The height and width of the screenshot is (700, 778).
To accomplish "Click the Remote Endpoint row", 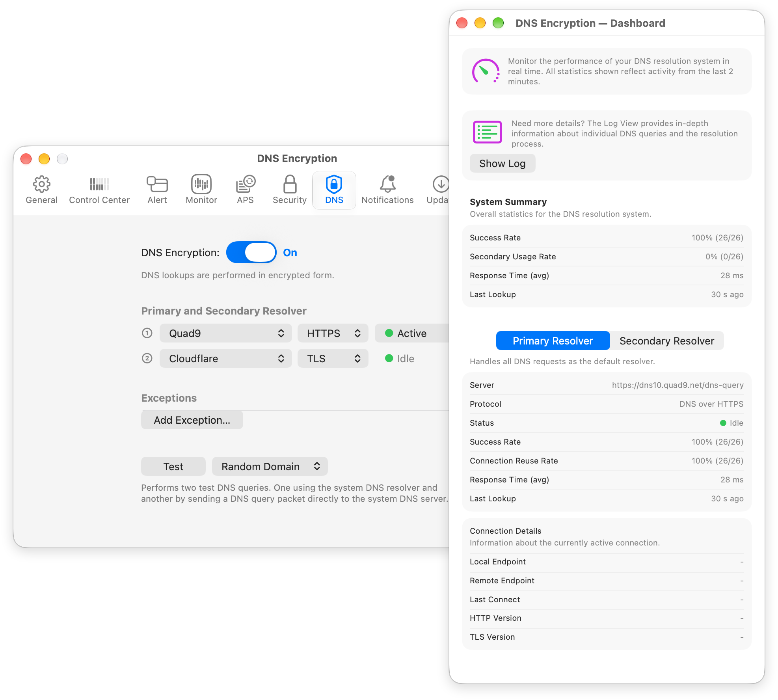I will click(607, 581).
